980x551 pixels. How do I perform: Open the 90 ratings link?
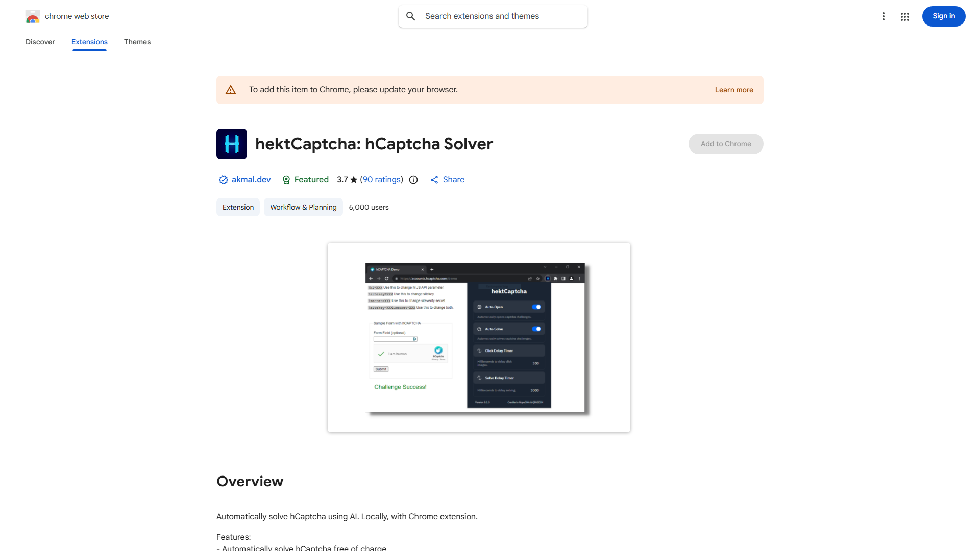[x=381, y=180]
